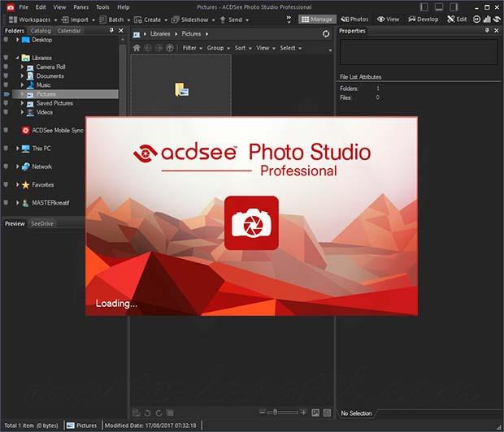This screenshot has width=504, height=432.
Task: Select the folder thumbnail in file list
Action: coord(181,86)
